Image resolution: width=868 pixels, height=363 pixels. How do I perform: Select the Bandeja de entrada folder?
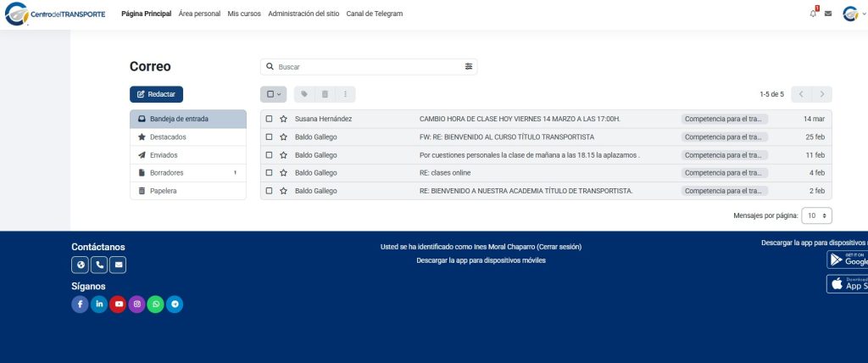coord(188,119)
